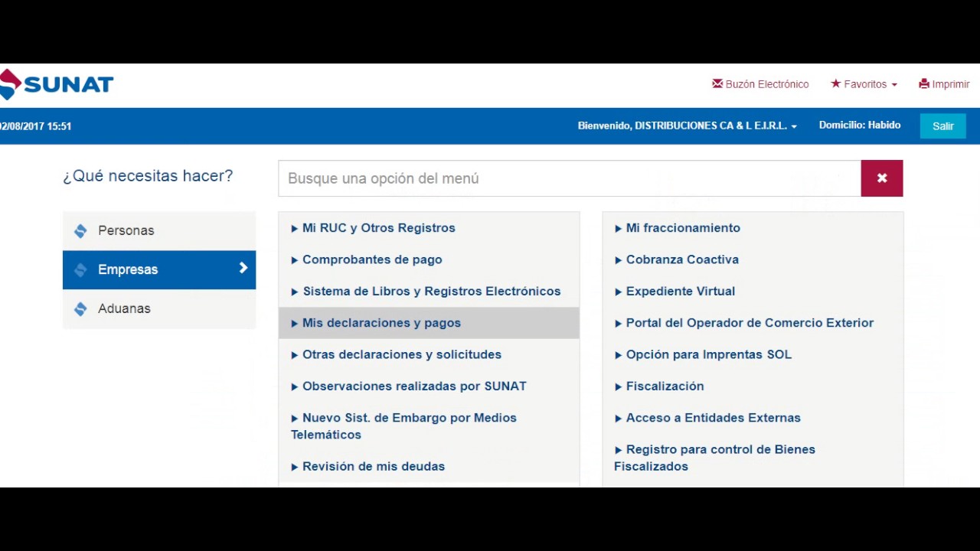Click the diamond icon next to Empresas

(x=80, y=269)
